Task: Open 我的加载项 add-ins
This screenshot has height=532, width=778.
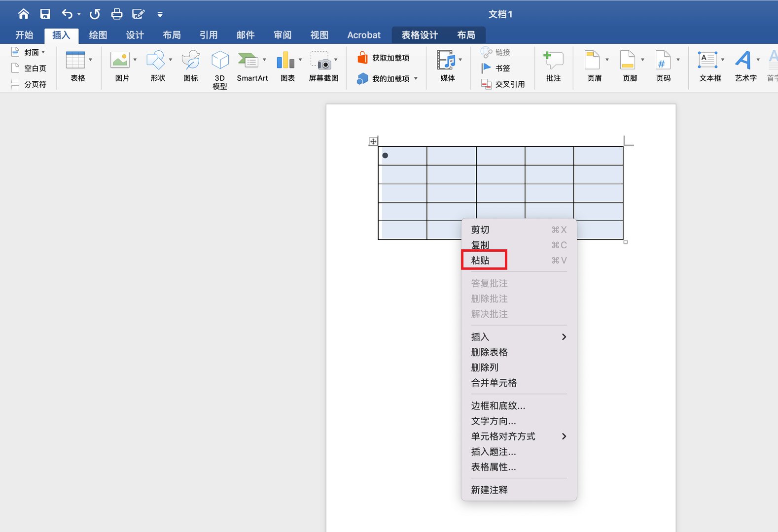Action: coord(384,78)
